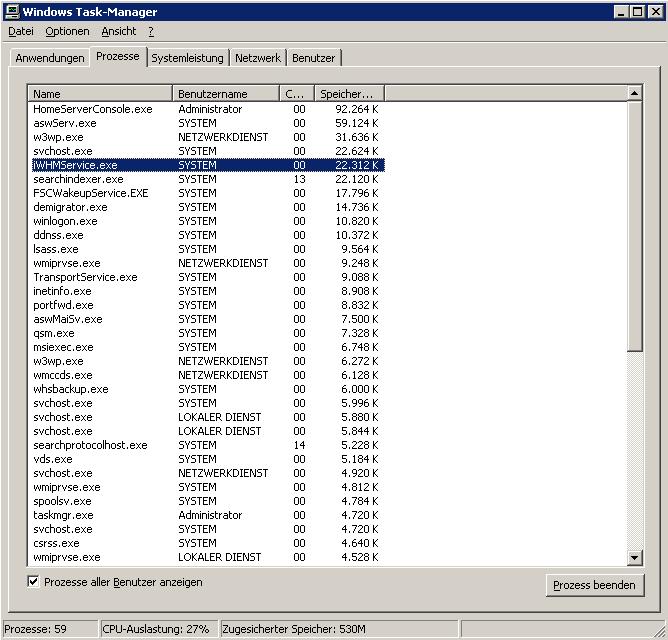Minimize the Task-Manager window
This screenshot has height=640, width=668.
(x=621, y=12)
